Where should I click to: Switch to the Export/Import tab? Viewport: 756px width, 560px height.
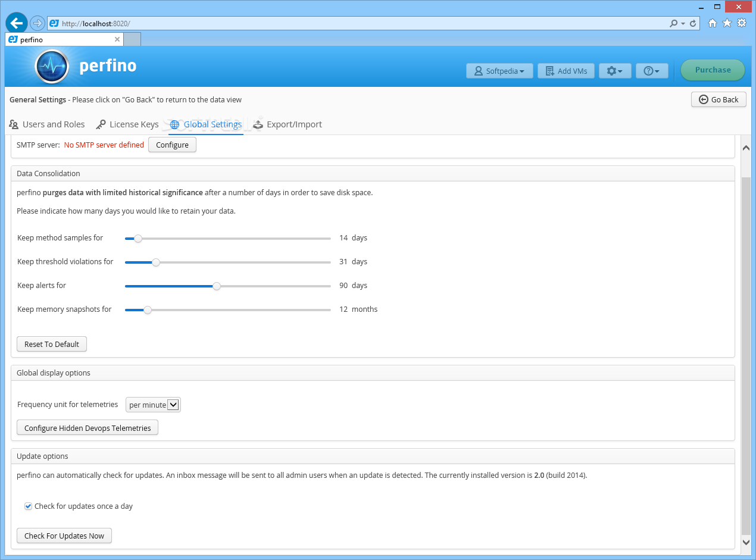pyautogui.click(x=288, y=124)
